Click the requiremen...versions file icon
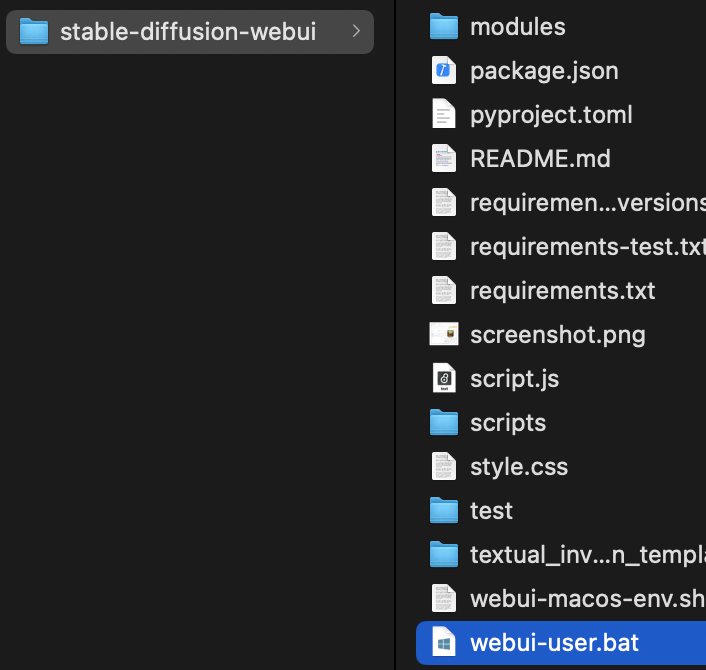The height and width of the screenshot is (670, 706). click(444, 202)
